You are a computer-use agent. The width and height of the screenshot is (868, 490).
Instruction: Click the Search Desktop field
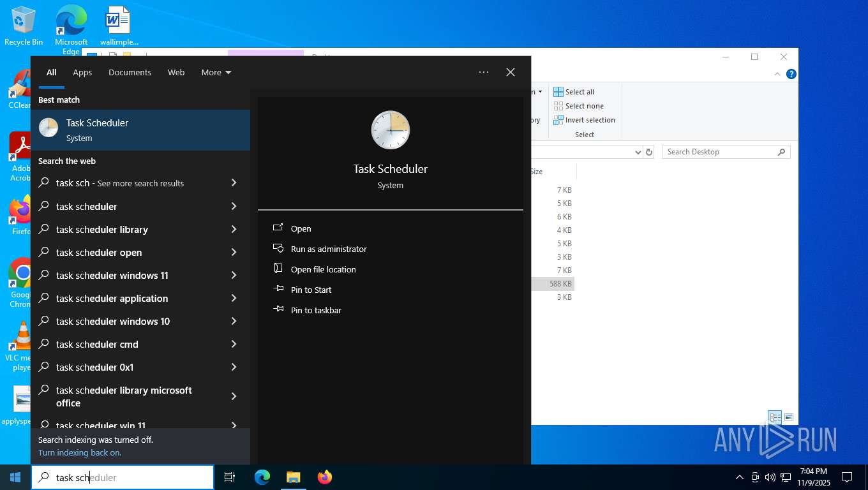(726, 152)
